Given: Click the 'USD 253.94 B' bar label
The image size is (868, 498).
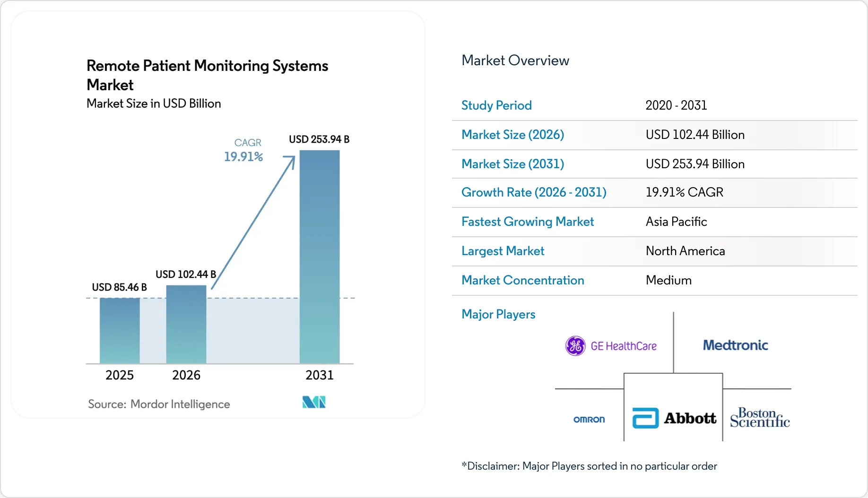Looking at the screenshot, I should click(x=319, y=139).
